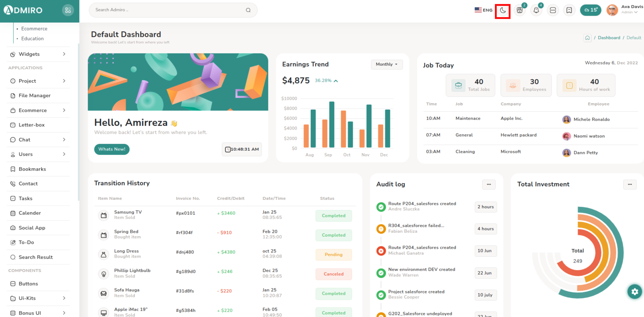Open the Audit log three-dot menu

tap(488, 184)
